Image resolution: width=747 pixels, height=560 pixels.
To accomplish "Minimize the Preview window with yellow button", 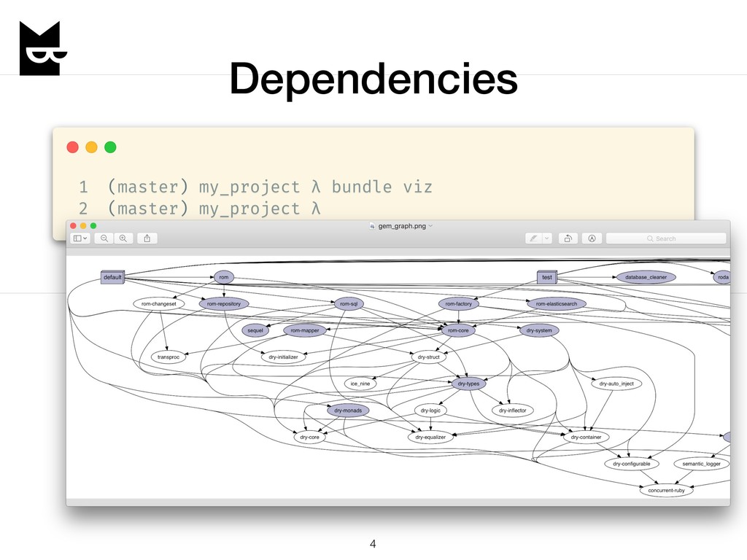I will [83, 226].
